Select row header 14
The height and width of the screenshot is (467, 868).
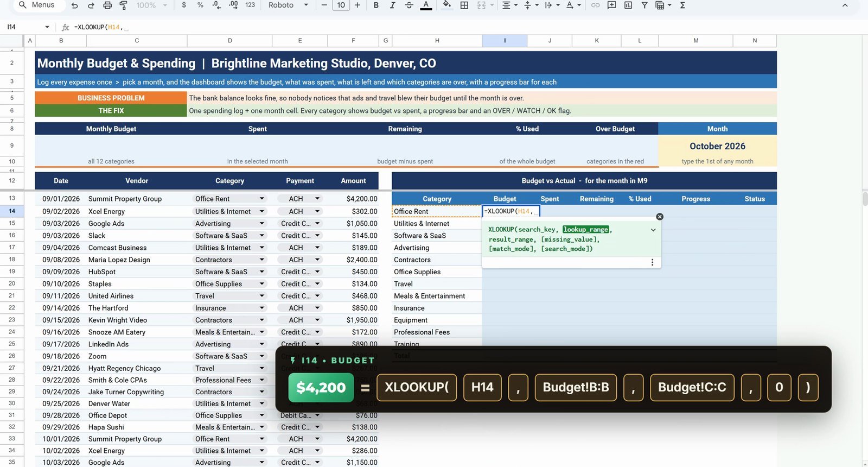coord(11,211)
